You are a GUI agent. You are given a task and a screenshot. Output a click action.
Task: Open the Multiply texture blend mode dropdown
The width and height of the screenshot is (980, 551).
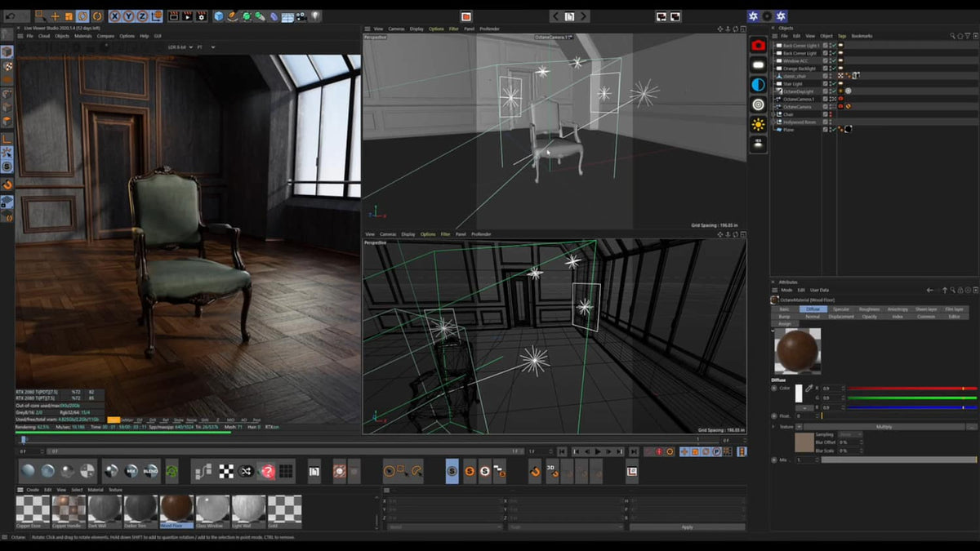click(x=883, y=427)
